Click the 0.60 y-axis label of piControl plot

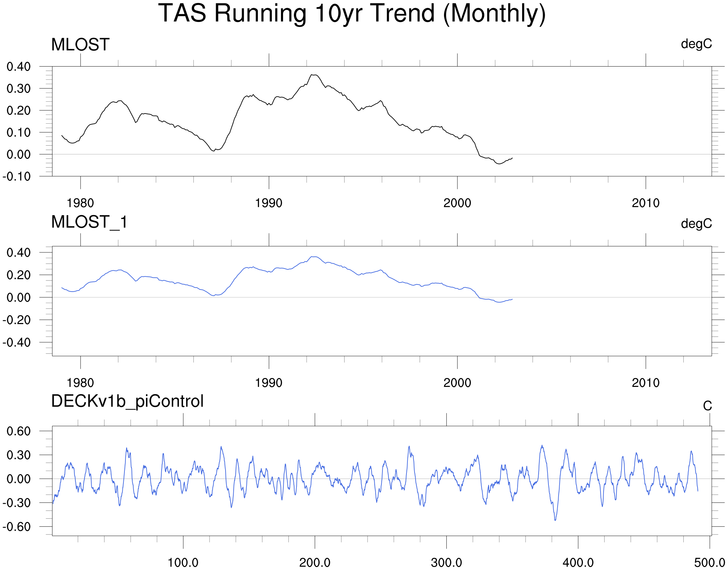(x=19, y=431)
